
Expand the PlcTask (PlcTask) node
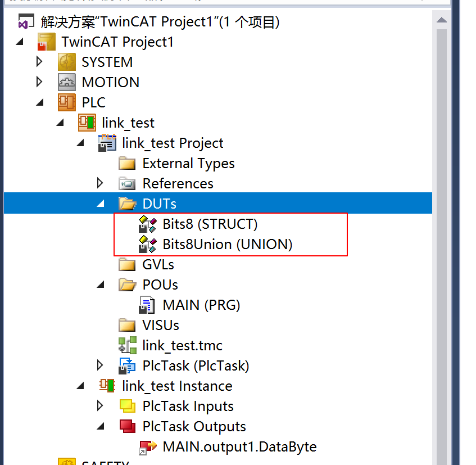click(x=100, y=365)
